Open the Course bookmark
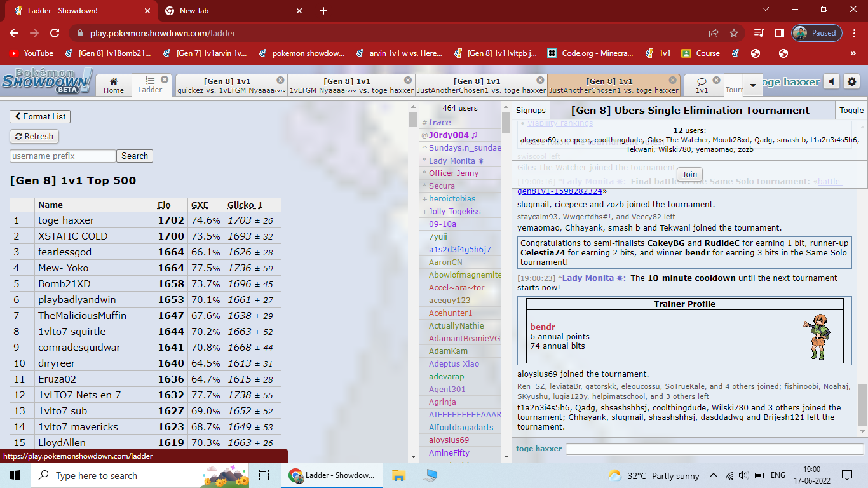This screenshot has width=868, height=488. (700, 53)
